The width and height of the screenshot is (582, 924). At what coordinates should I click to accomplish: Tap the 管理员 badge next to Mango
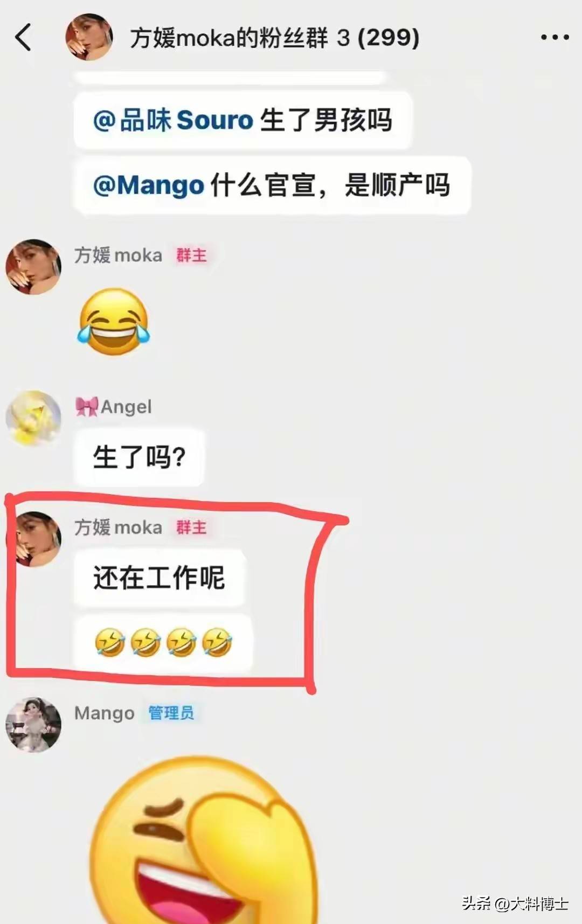coord(171,713)
